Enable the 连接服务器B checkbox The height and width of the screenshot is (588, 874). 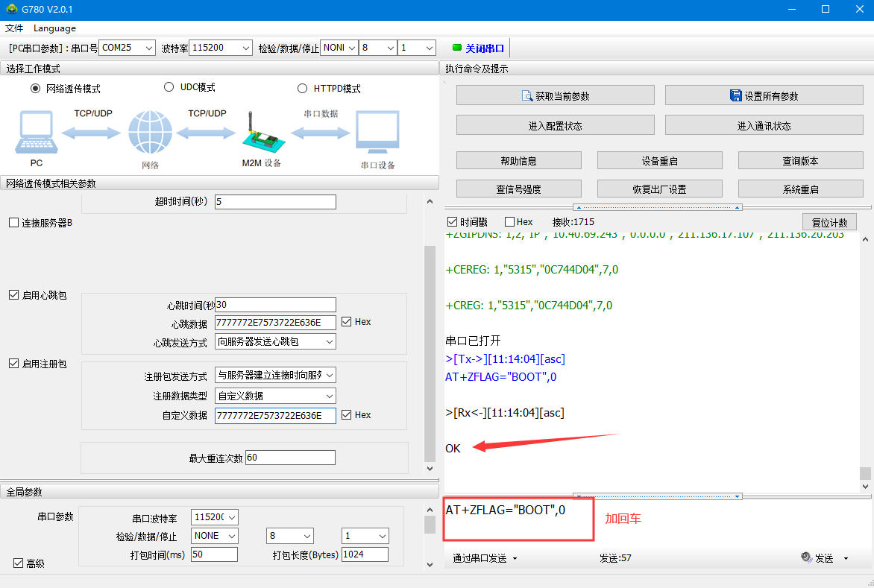[13, 223]
